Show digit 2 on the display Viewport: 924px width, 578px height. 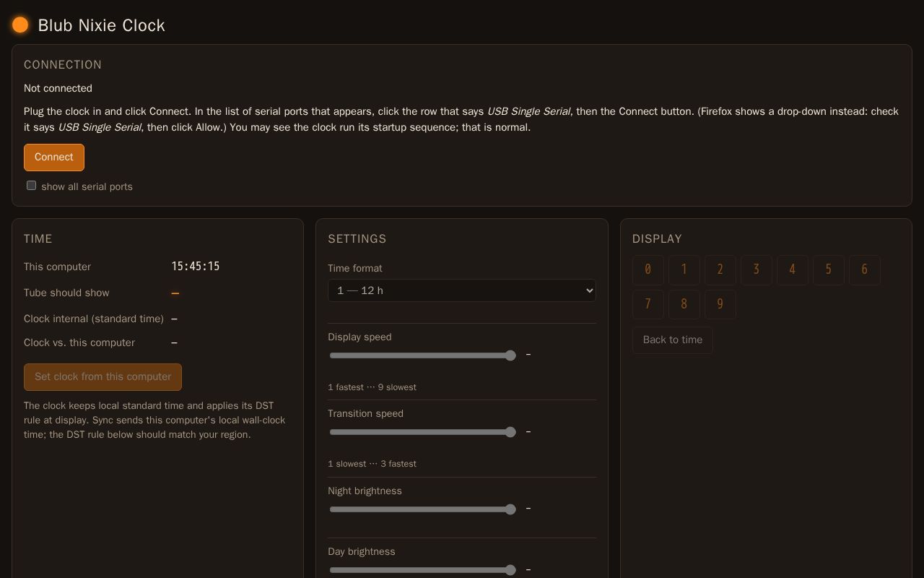point(720,270)
